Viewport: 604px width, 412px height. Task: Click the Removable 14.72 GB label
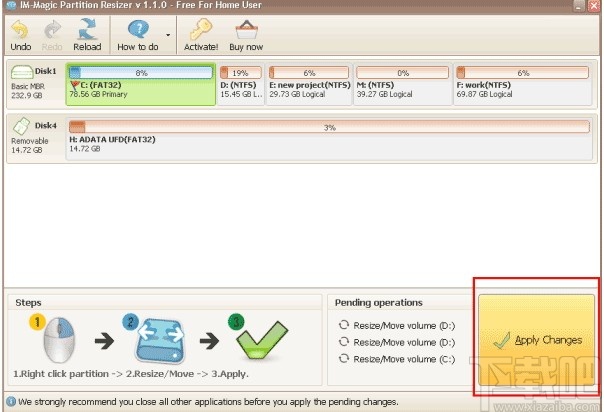pos(30,146)
